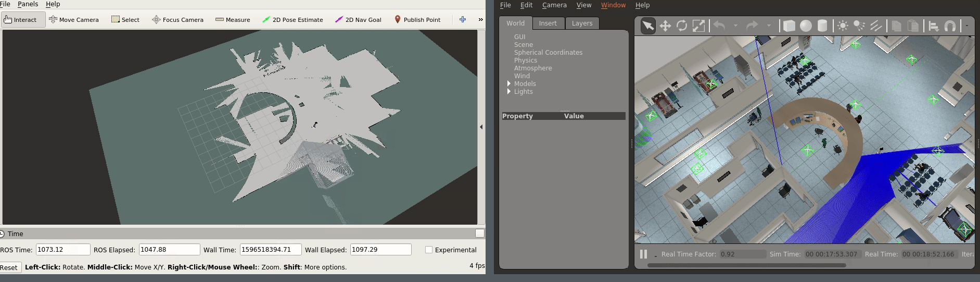Switch to the Insert tab
This screenshot has height=282, width=980.
[548, 23]
